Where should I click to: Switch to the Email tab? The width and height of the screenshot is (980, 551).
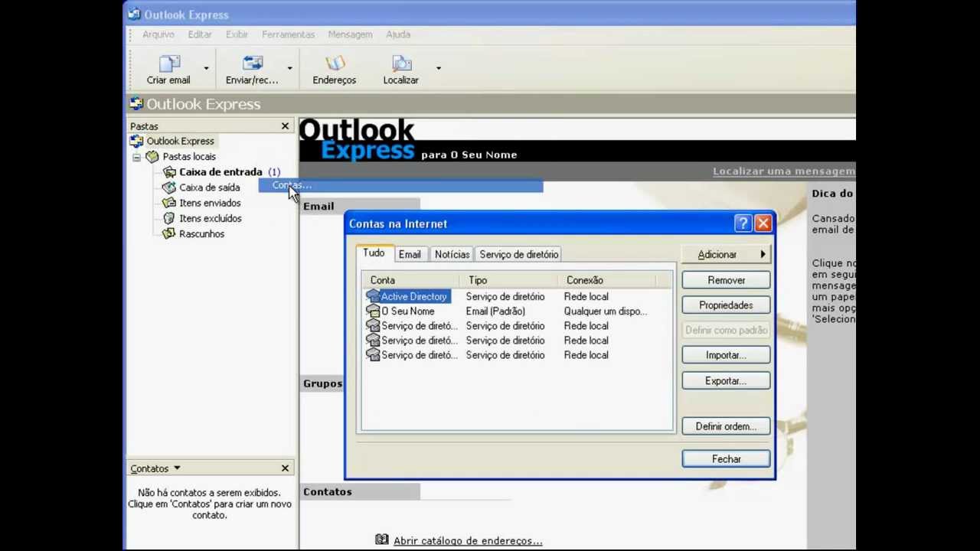[410, 254]
